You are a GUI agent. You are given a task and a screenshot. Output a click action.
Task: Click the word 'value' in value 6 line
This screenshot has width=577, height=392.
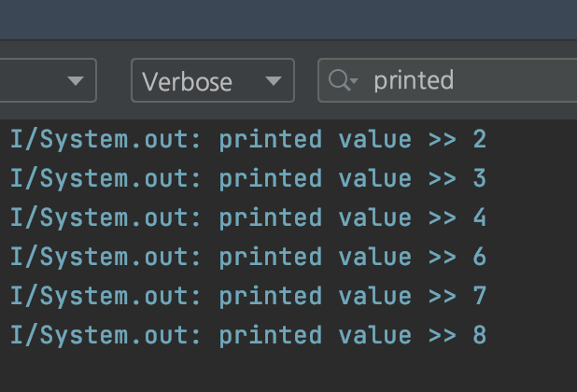[375, 257]
